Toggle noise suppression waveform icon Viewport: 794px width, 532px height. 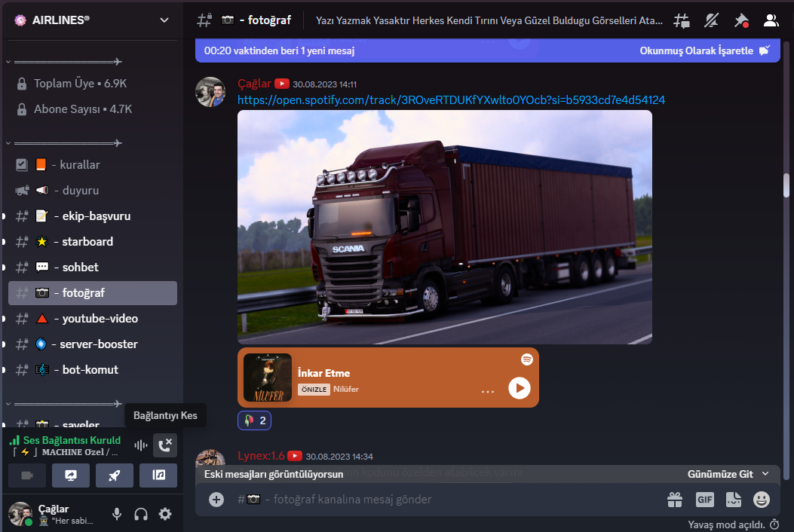click(x=140, y=445)
